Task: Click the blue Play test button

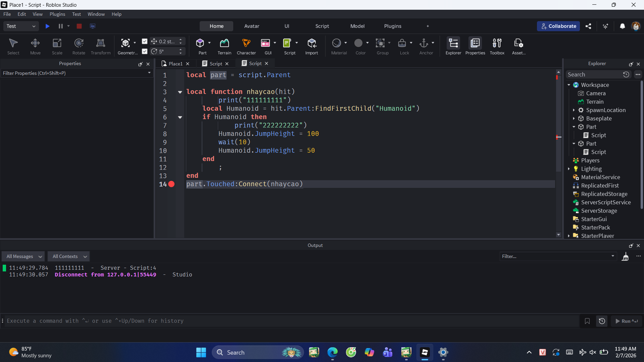Action: tap(47, 26)
